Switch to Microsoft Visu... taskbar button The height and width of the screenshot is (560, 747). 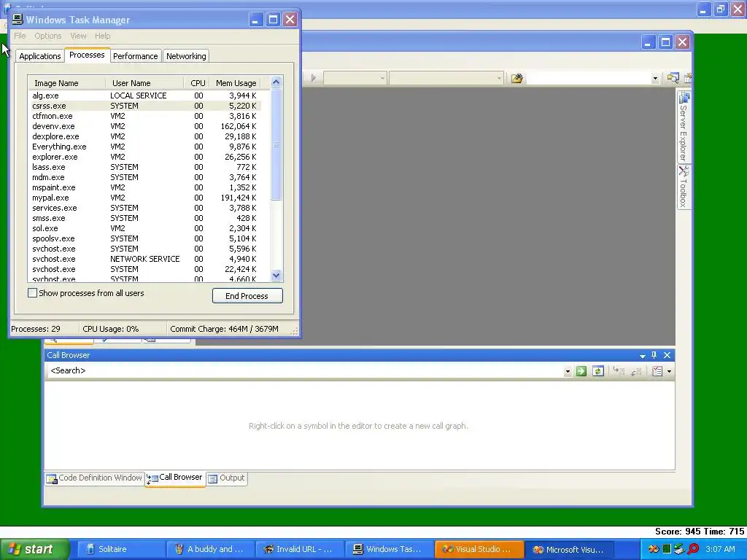568,549
